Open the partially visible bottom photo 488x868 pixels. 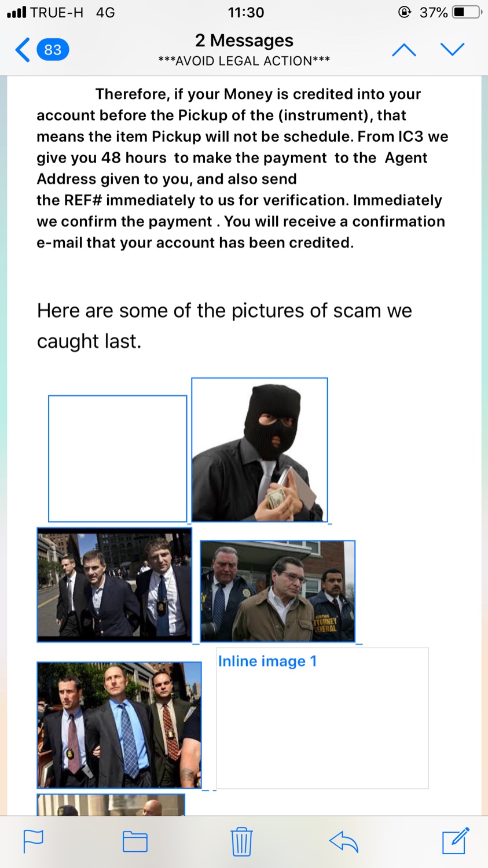point(111,805)
